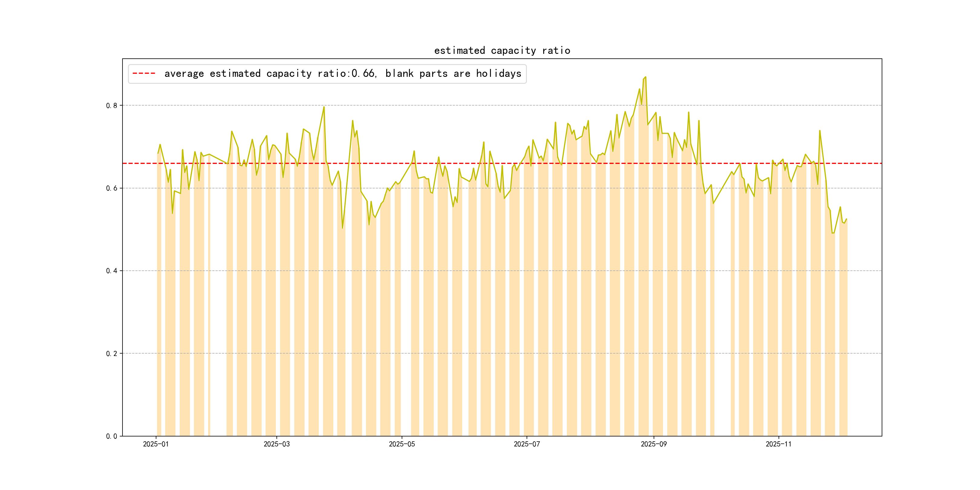This screenshot has height=490, width=980.
Task: Click the highest peak of the yellow line
Action: (x=645, y=77)
